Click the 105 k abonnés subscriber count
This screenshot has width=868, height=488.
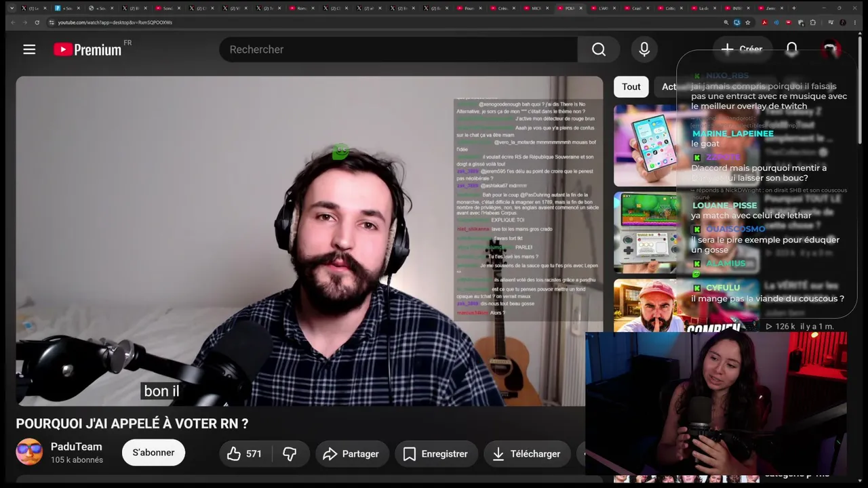[77, 460]
